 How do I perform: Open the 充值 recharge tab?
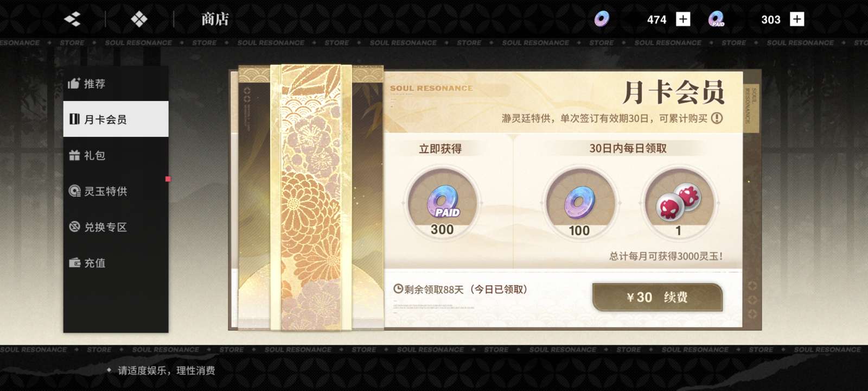click(x=116, y=263)
